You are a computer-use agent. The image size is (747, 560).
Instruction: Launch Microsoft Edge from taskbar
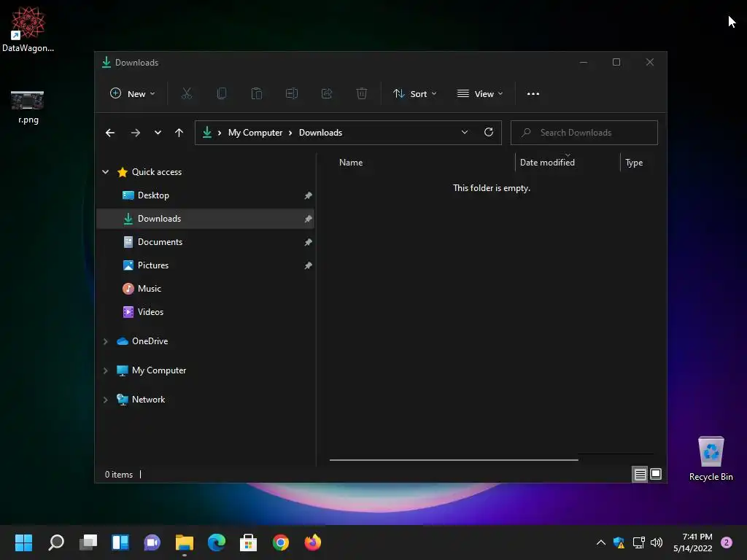pos(217,542)
